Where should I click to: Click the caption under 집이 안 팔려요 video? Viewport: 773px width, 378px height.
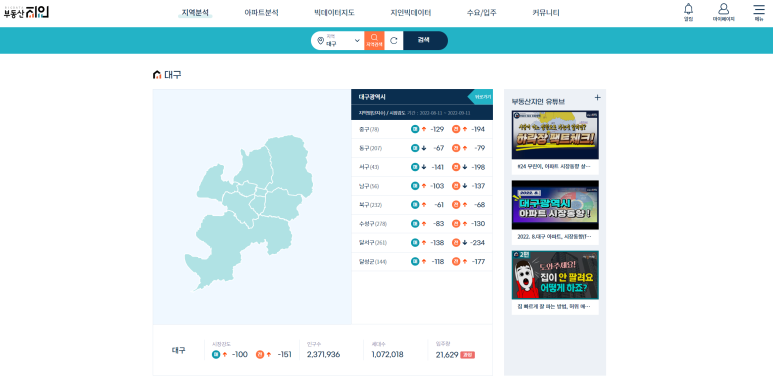pyautogui.click(x=554, y=306)
